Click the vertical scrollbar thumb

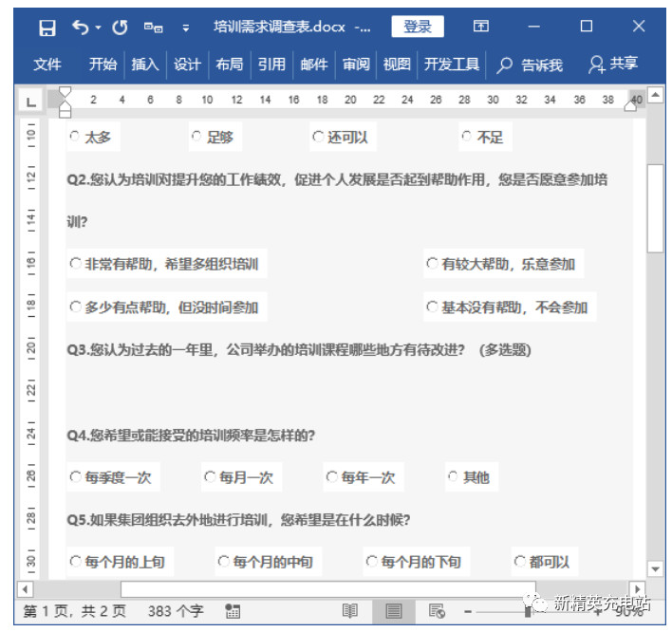coord(655,209)
